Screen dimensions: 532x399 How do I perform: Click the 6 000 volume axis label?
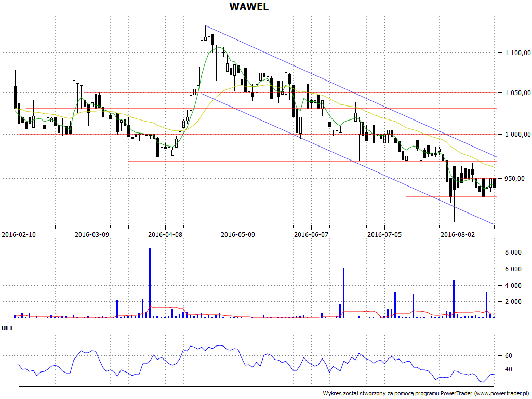click(x=513, y=269)
